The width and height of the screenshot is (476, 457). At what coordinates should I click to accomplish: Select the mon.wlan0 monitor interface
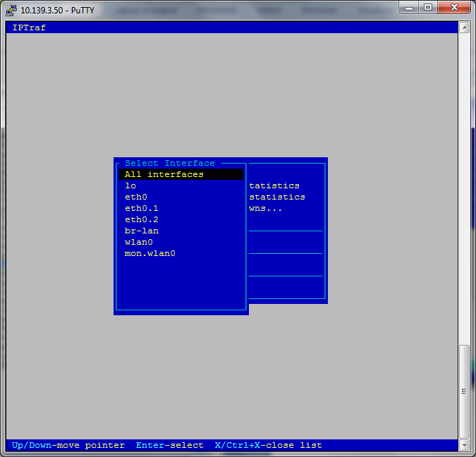[x=150, y=253]
